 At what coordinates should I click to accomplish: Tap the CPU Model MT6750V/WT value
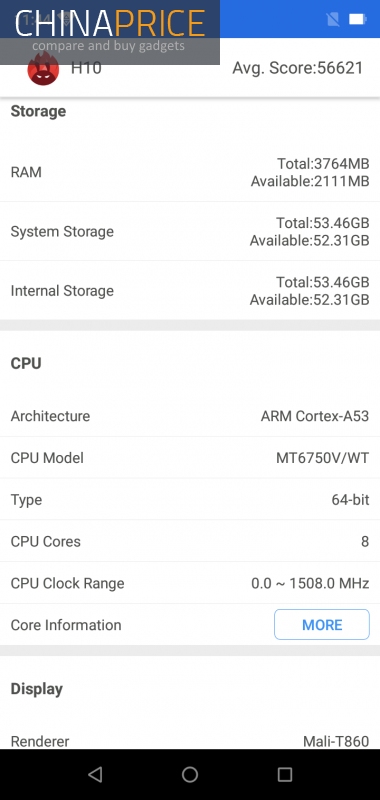322,458
